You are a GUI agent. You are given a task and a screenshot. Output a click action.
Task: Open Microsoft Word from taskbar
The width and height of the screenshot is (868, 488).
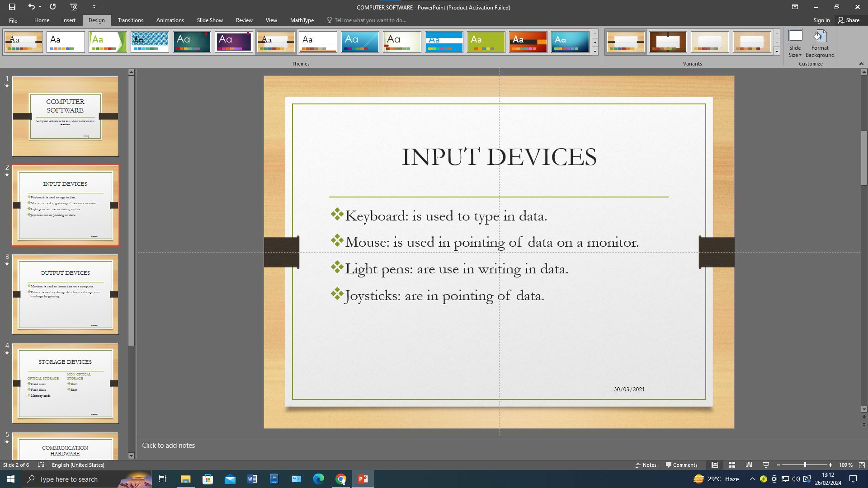click(x=252, y=479)
